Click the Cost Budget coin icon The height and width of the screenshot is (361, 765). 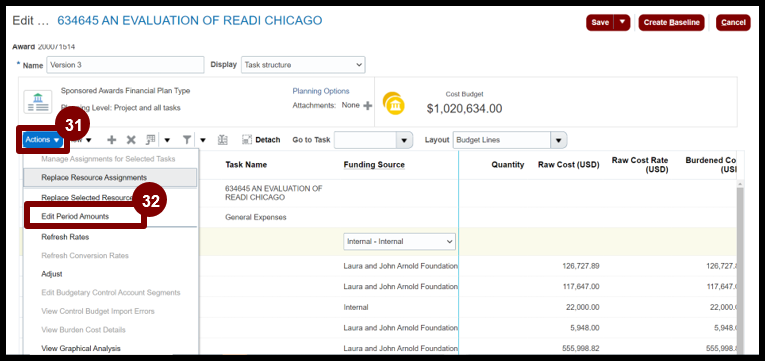393,103
